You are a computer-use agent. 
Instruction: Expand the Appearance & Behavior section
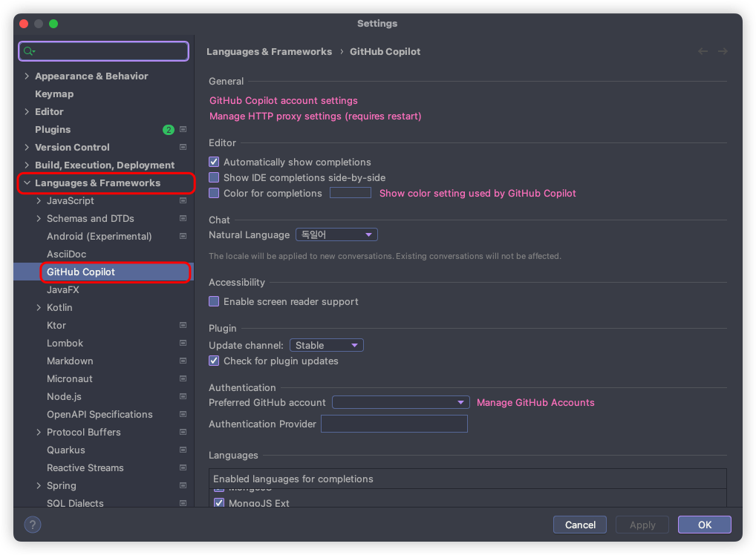(x=27, y=76)
